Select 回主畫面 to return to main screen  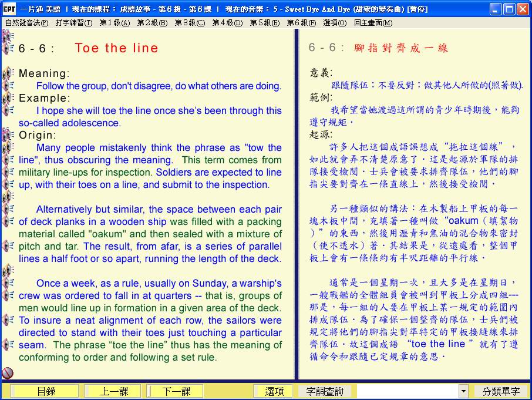[x=373, y=23]
